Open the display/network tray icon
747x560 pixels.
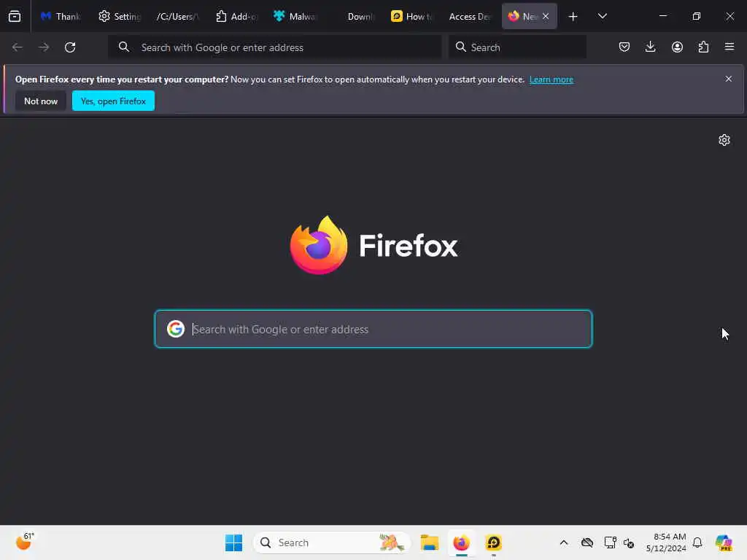pos(610,542)
